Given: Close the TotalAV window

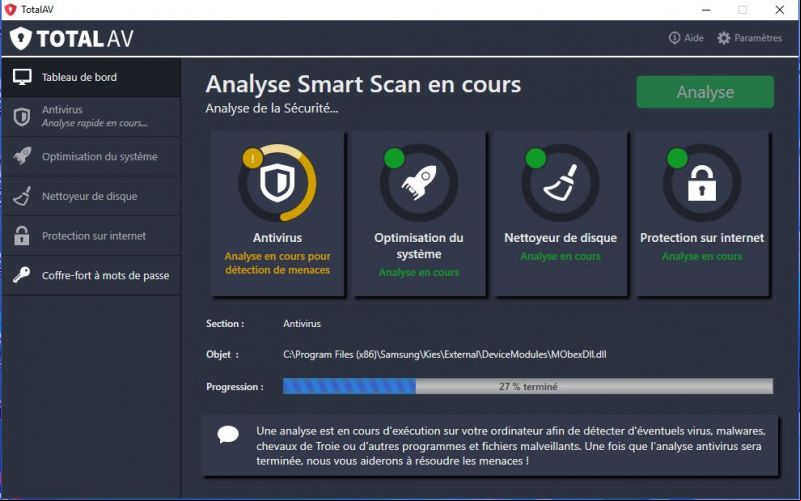Looking at the screenshot, I should point(780,10).
